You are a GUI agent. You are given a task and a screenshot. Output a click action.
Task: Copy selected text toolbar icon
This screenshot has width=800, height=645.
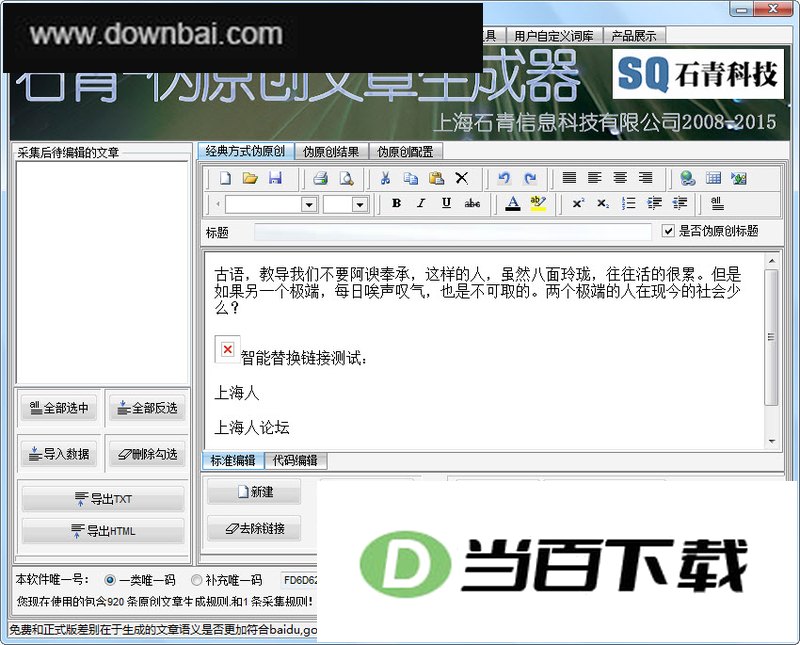[411, 178]
